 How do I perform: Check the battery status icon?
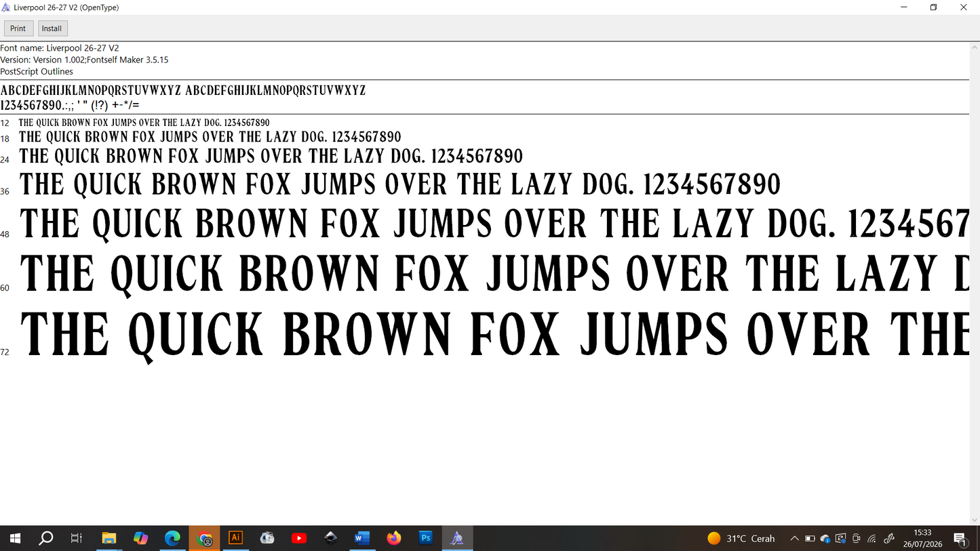point(810,538)
